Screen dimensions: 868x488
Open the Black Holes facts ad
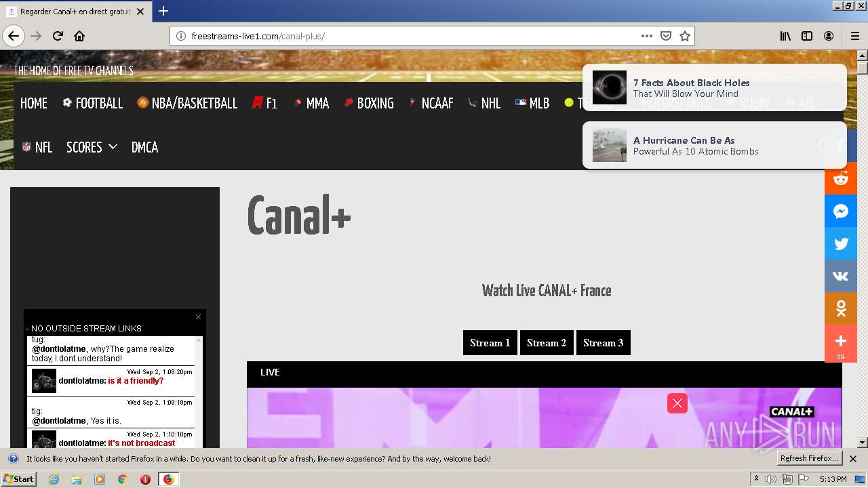pos(715,87)
